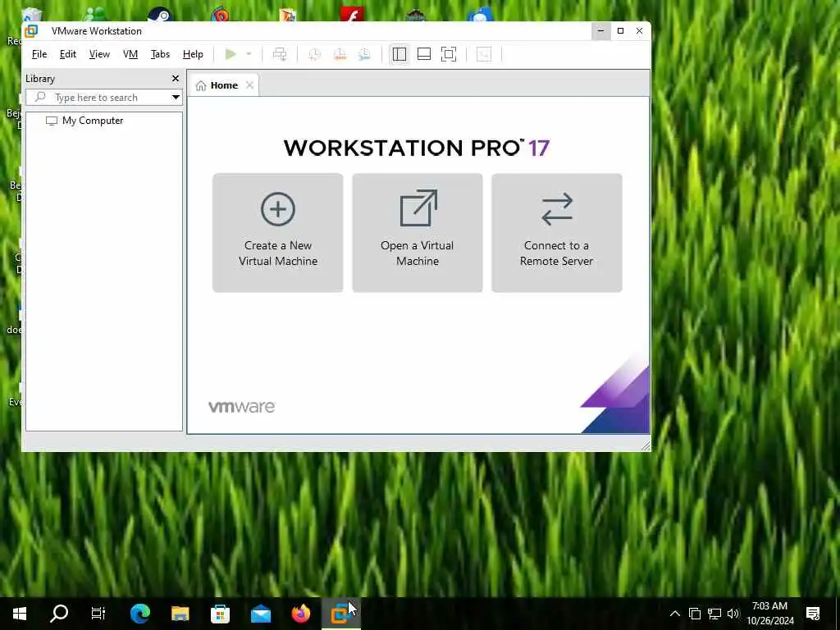Maximize the VMware Workstation window
This screenshot has height=630, width=840.
620,31
